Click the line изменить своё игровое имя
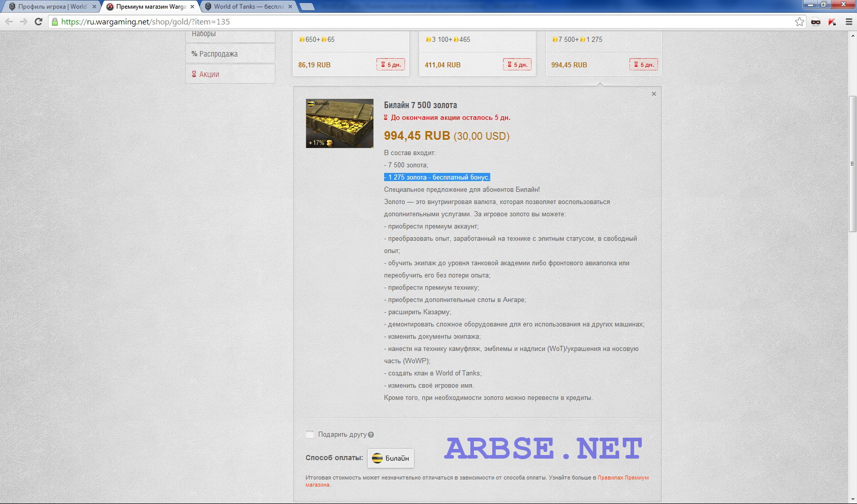Image resolution: width=857 pixels, height=504 pixels. pos(429,385)
